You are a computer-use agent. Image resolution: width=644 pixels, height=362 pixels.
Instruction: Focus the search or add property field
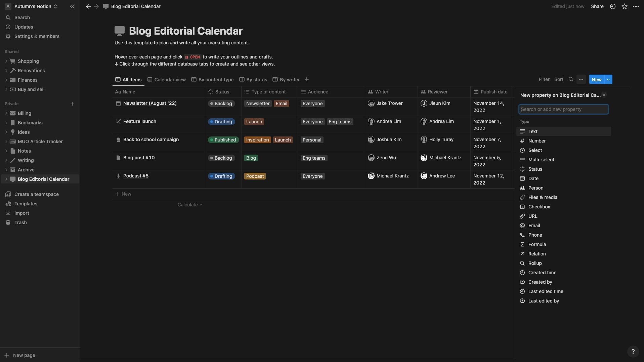pyautogui.click(x=564, y=109)
